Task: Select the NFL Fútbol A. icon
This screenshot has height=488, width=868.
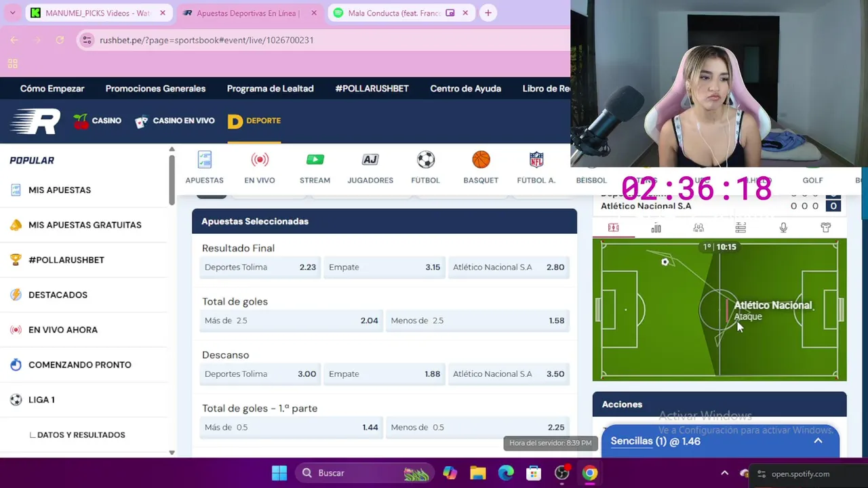Action: point(536,160)
